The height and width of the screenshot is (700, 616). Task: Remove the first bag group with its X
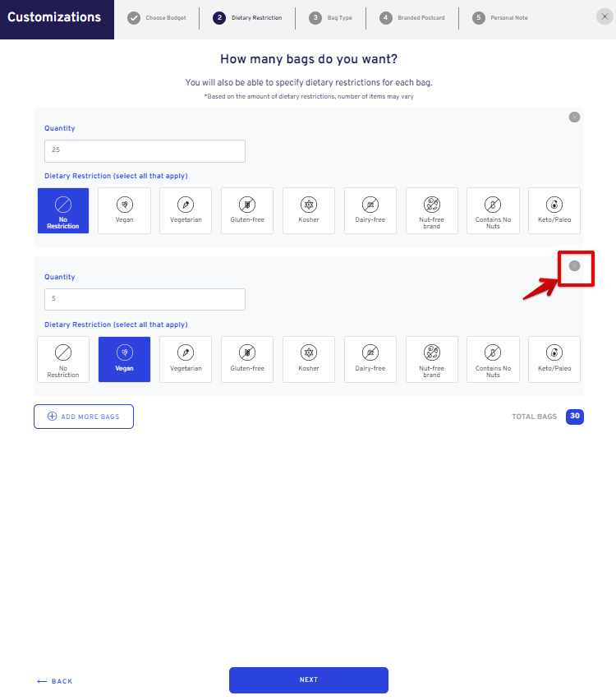pyautogui.click(x=574, y=117)
